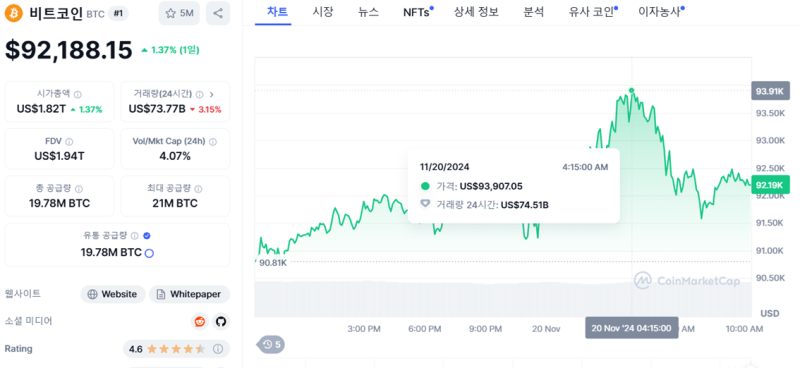Click info icon next to 시가총액

click(x=78, y=94)
